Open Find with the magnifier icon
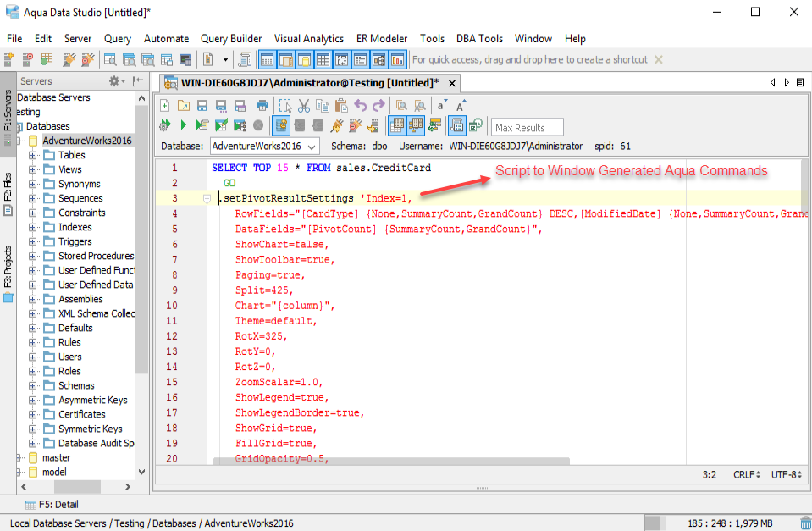The height and width of the screenshot is (531, 812). (x=401, y=106)
